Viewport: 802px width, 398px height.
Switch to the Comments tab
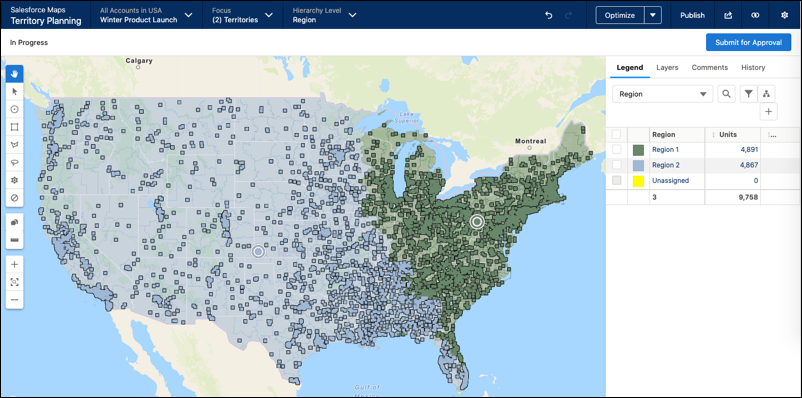(709, 68)
